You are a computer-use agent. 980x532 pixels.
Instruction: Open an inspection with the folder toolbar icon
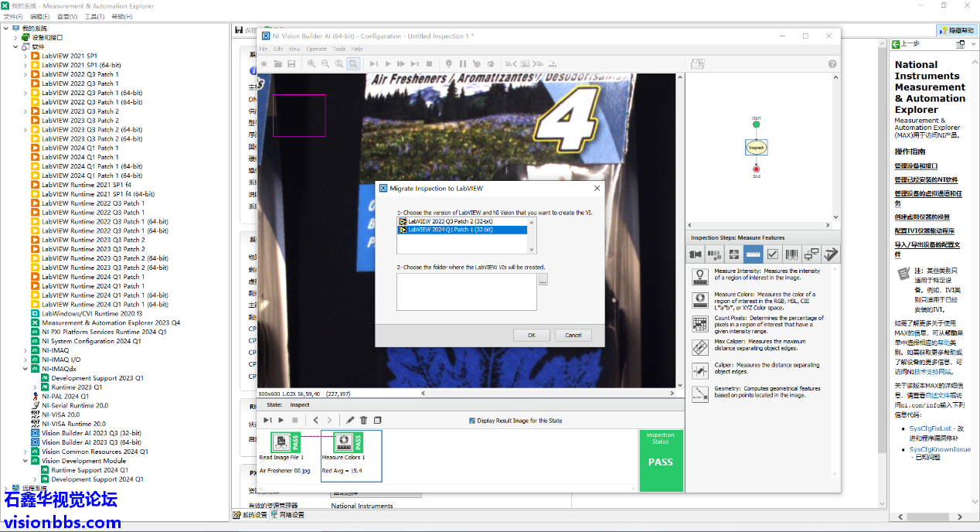point(277,64)
